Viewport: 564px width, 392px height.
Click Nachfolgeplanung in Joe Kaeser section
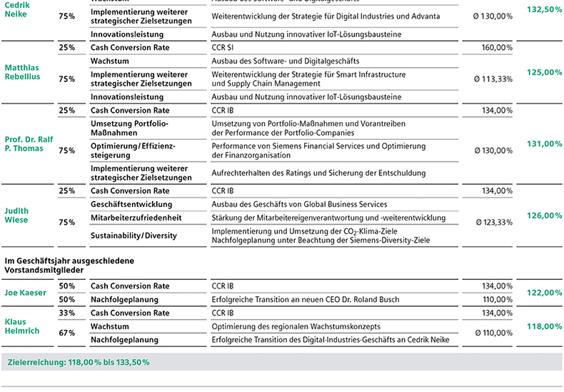pos(124,299)
